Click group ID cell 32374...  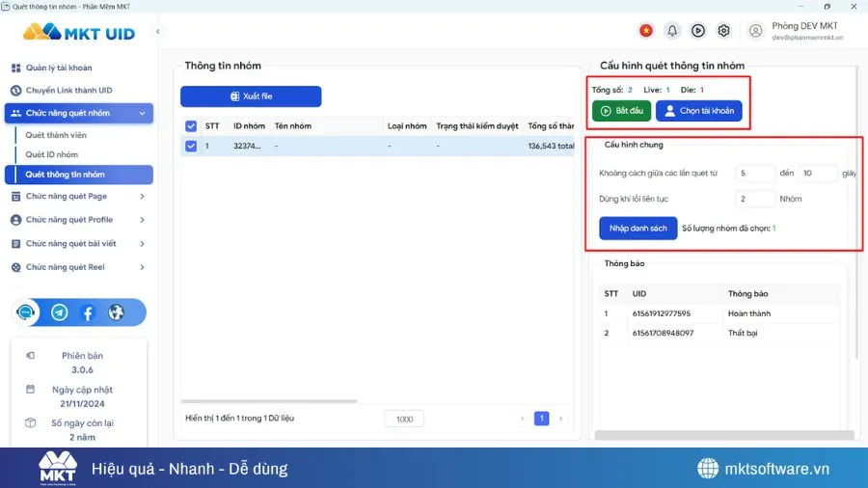click(x=247, y=146)
